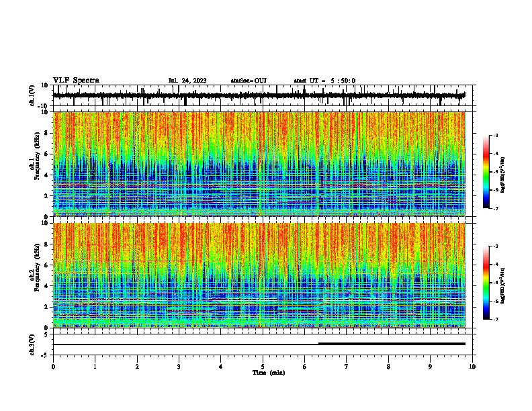The width and height of the screenshot is (532, 411).
Task: Click time axis tick label '3'
Action: point(179,367)
